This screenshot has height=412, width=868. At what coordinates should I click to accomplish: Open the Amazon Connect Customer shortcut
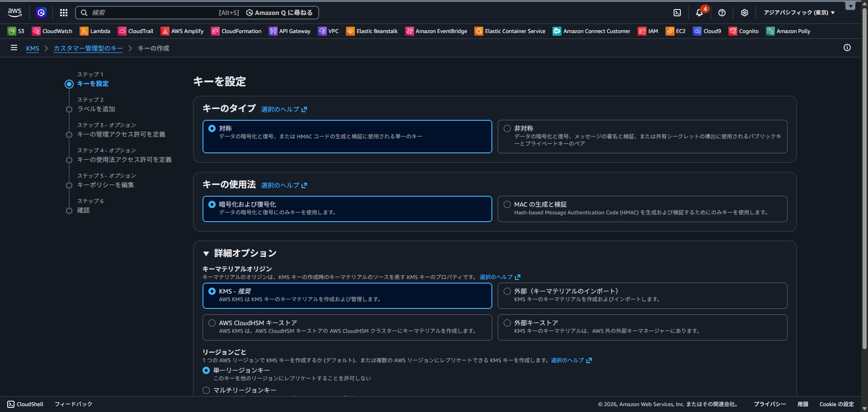pos(592,31)
